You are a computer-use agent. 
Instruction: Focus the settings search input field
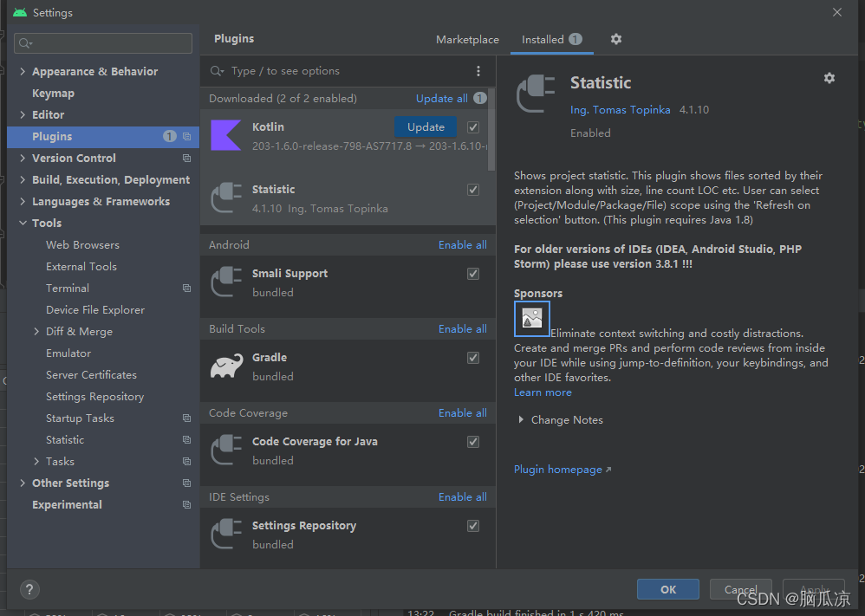[x=103, y=43]
